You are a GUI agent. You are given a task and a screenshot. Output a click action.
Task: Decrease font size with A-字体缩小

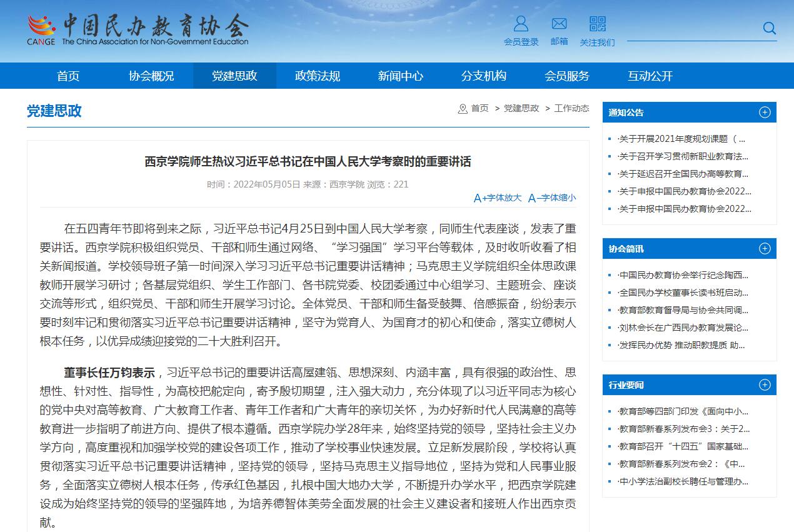(x=552, y=198)
